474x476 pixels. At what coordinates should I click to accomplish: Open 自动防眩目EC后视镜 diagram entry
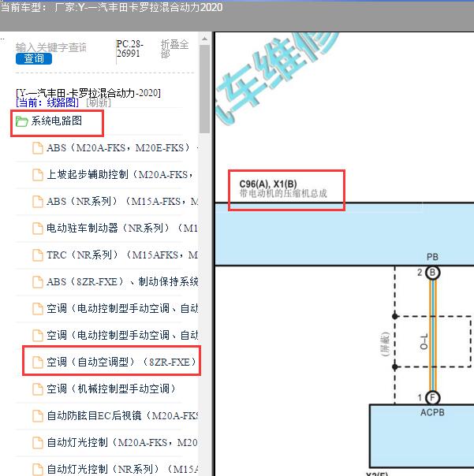122,415
